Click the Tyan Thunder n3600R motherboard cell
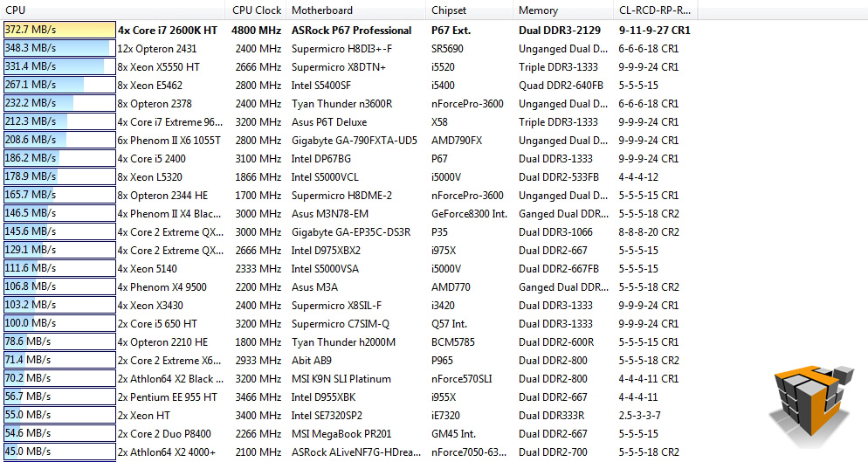 341,104
